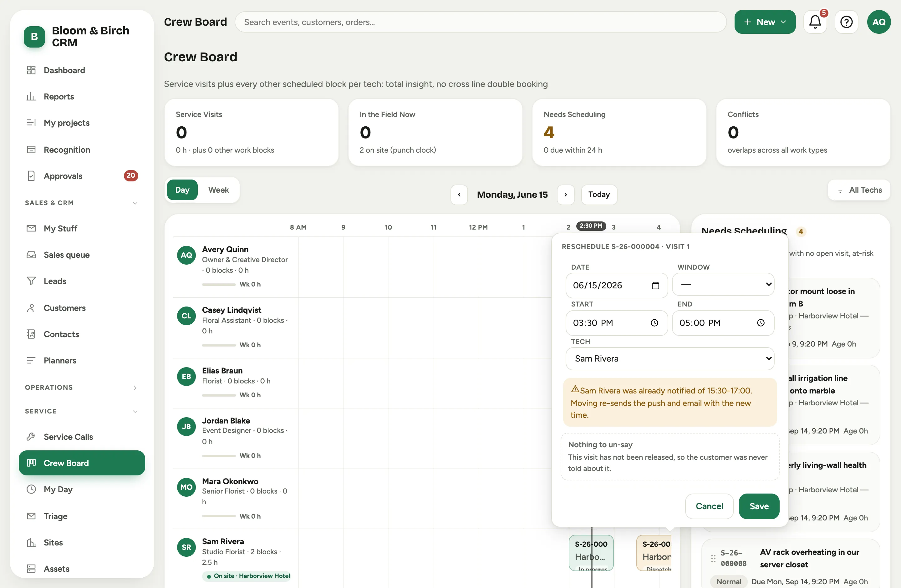Click the Triage envelope icon
901x588 pixels.
(x=31, y=516)
